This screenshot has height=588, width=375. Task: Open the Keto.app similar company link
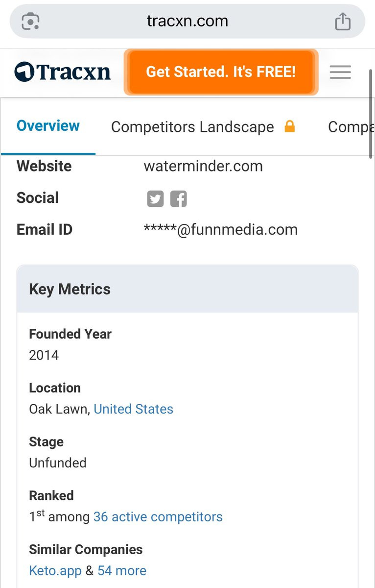point(55,571)
